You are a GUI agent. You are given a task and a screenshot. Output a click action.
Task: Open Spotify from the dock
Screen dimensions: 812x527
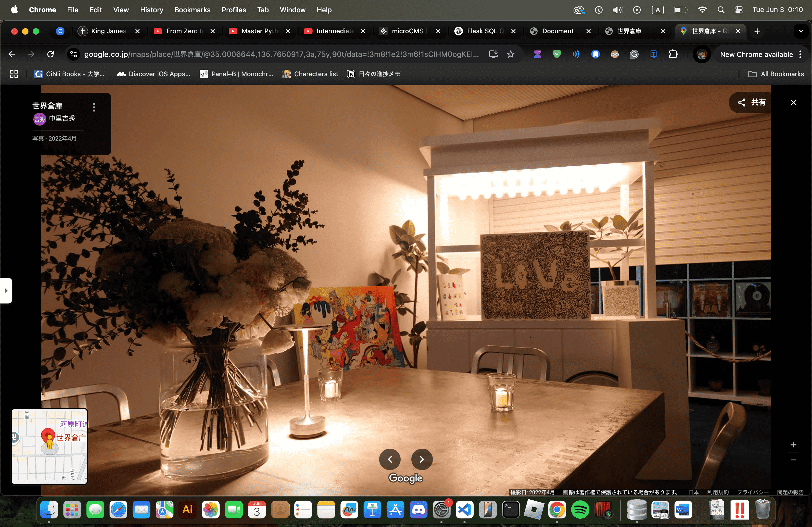[x=580, y=510]
